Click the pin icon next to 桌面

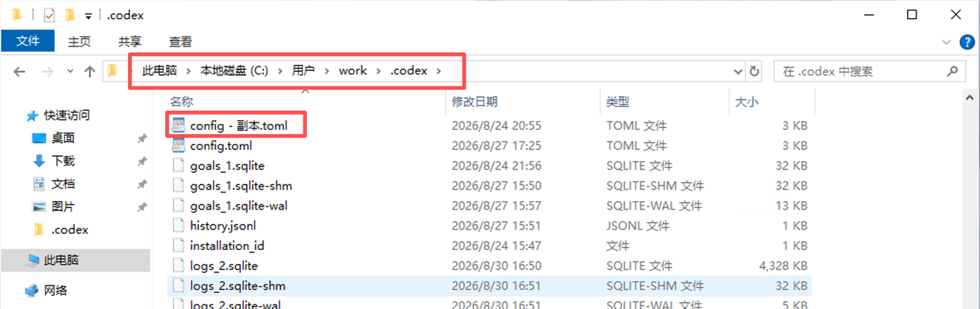point(142,139)
